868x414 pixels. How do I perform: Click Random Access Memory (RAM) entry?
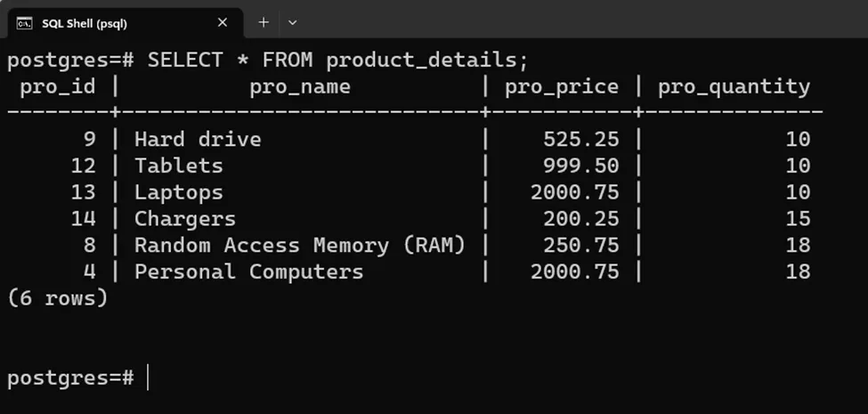point(300,245)
